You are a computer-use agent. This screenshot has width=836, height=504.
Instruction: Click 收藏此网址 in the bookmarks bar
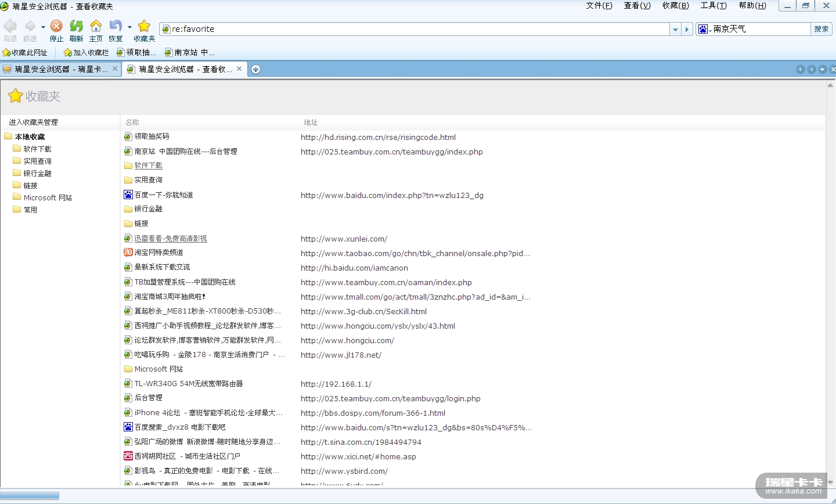point(25,52)
